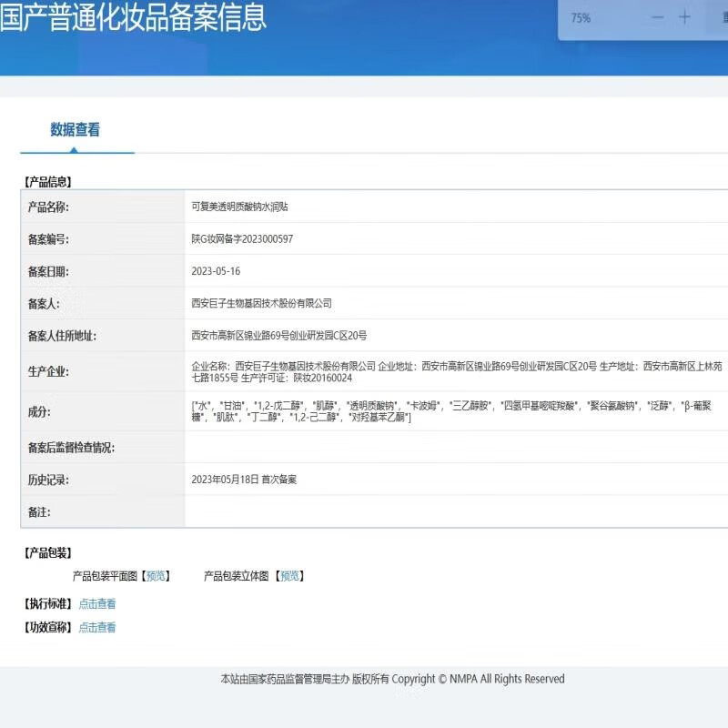The width and height of the screenshot is (728, 728).
Task: Click the 备案人 company name value
Action: (261, 303)
